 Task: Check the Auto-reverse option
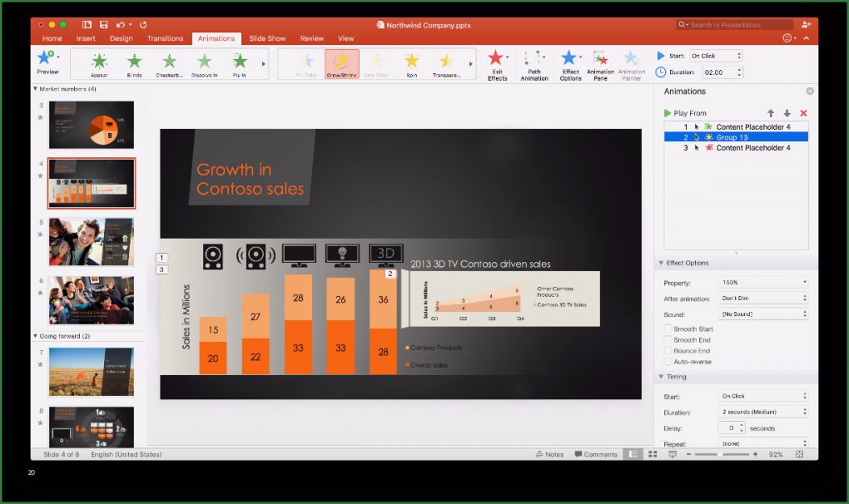tap(667, 362)
